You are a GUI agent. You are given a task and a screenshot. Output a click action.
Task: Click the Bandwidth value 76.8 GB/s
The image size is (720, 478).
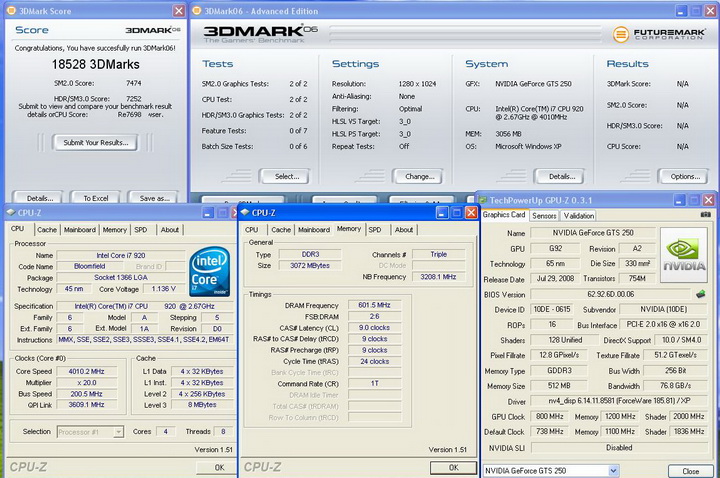[675, 386]
